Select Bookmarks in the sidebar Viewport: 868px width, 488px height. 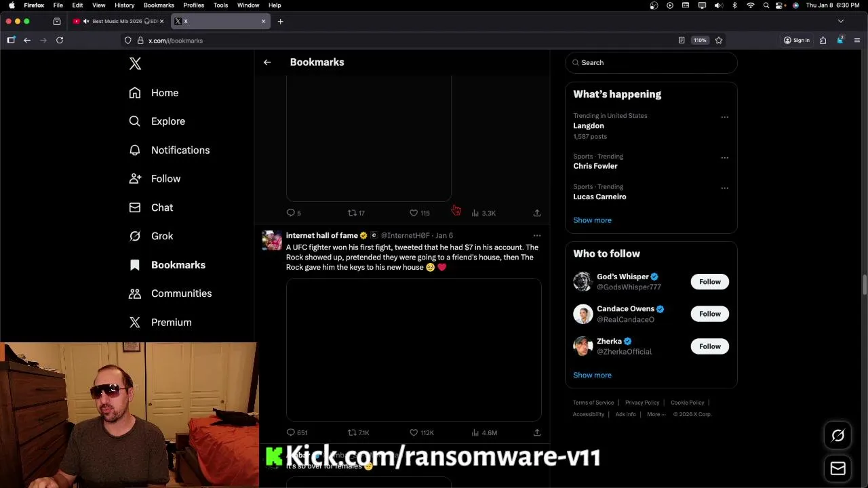click(x=168, y=265)
